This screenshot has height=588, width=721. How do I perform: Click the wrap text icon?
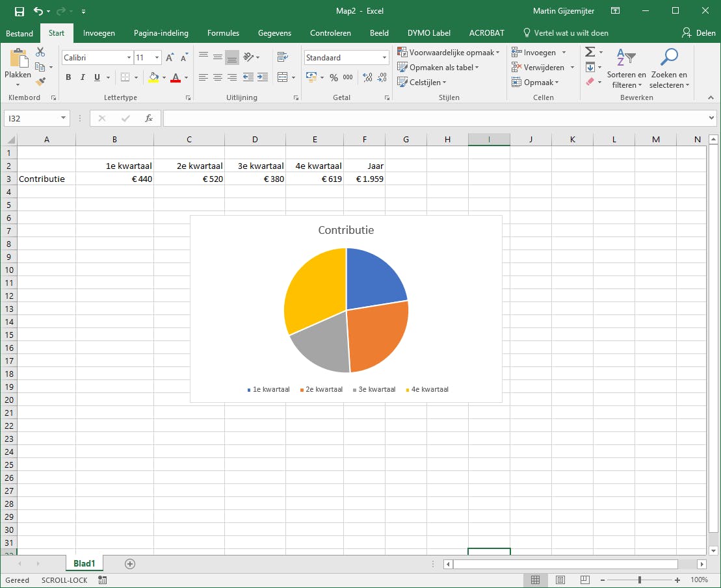click(282, 57)
